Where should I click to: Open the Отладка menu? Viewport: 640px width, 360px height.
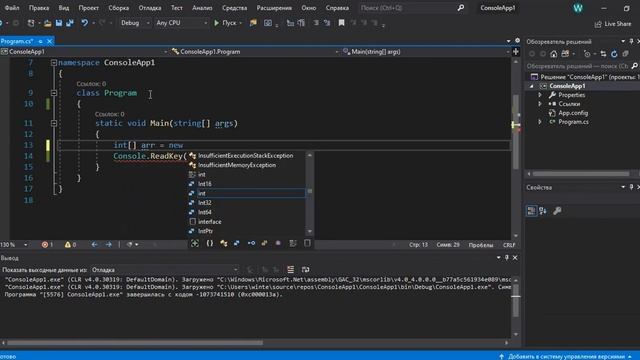click(150, 8)
